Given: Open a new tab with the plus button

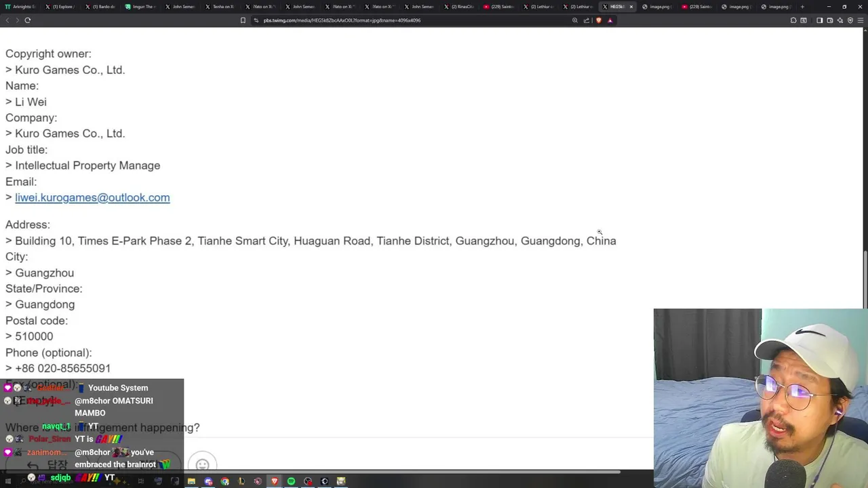Looking at the screenshot, I should coord(802,7).
